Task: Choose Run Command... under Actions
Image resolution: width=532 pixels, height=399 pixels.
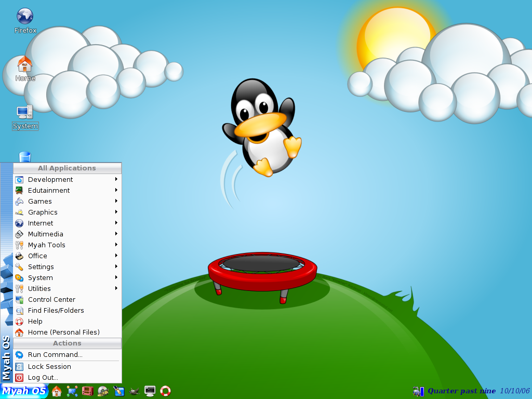Action: tap(67, 354)
